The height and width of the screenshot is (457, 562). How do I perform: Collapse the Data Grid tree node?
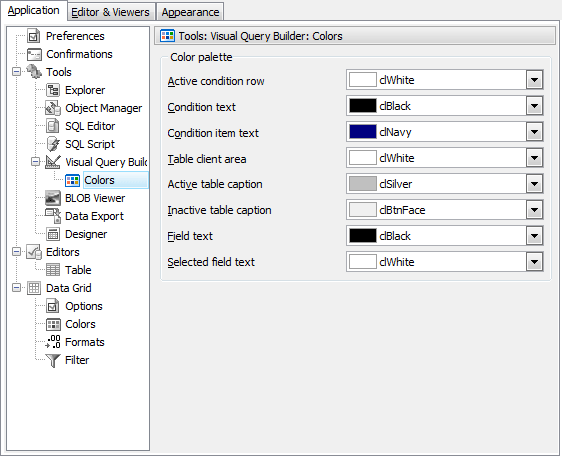pos(16,288)
